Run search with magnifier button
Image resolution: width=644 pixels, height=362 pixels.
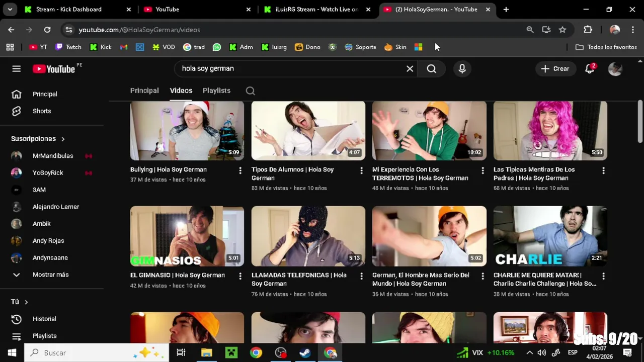[x=432, y=69]
